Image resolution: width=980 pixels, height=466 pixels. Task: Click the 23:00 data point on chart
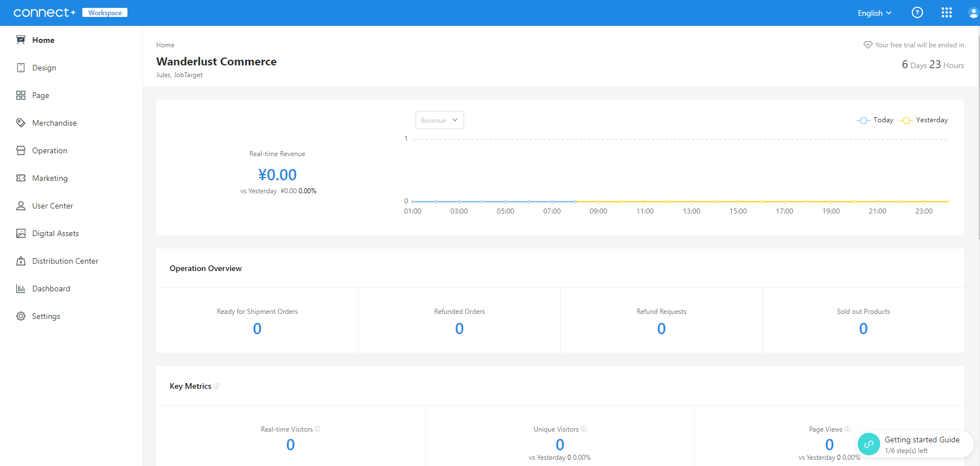[x=924, y=201]
